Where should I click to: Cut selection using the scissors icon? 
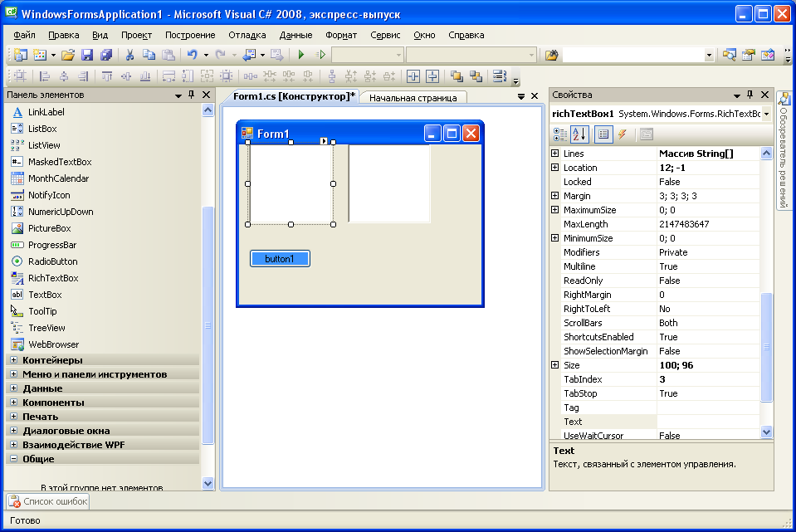point(129,54)
